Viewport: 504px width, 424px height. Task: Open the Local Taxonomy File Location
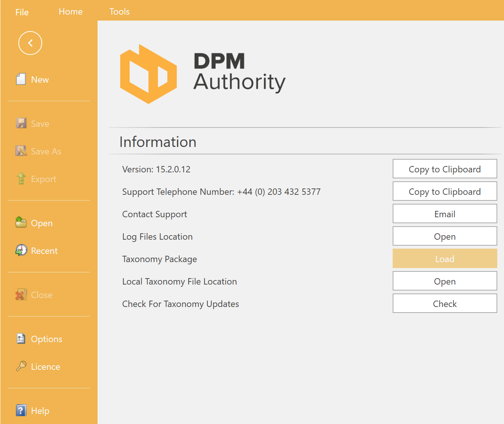click(445, 281)
